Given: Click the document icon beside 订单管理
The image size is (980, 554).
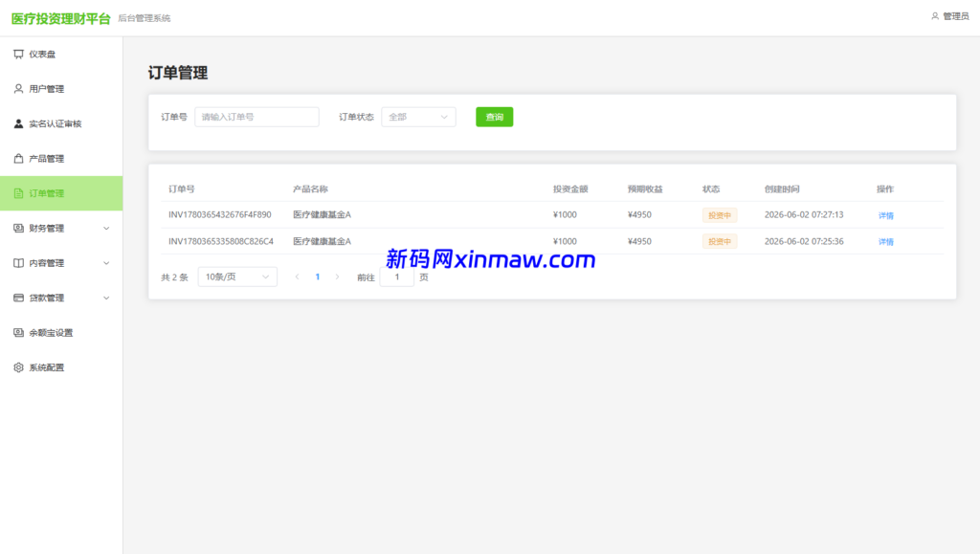Looking at the screenshot, I should 19,193.
